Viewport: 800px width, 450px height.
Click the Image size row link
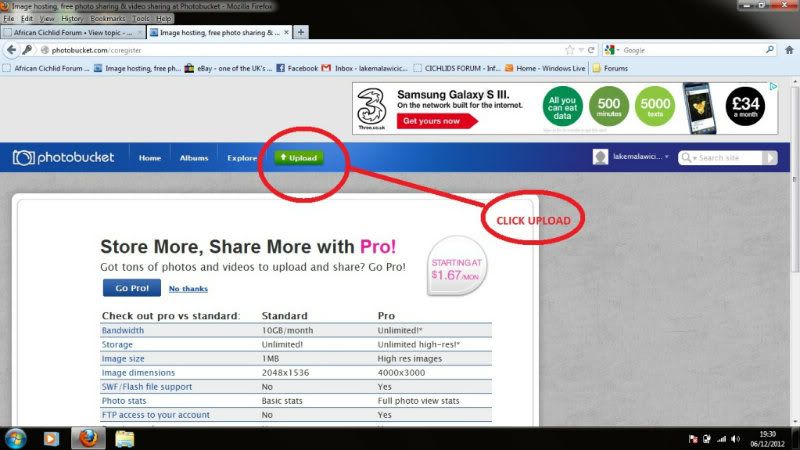click(x=123, y=359)
